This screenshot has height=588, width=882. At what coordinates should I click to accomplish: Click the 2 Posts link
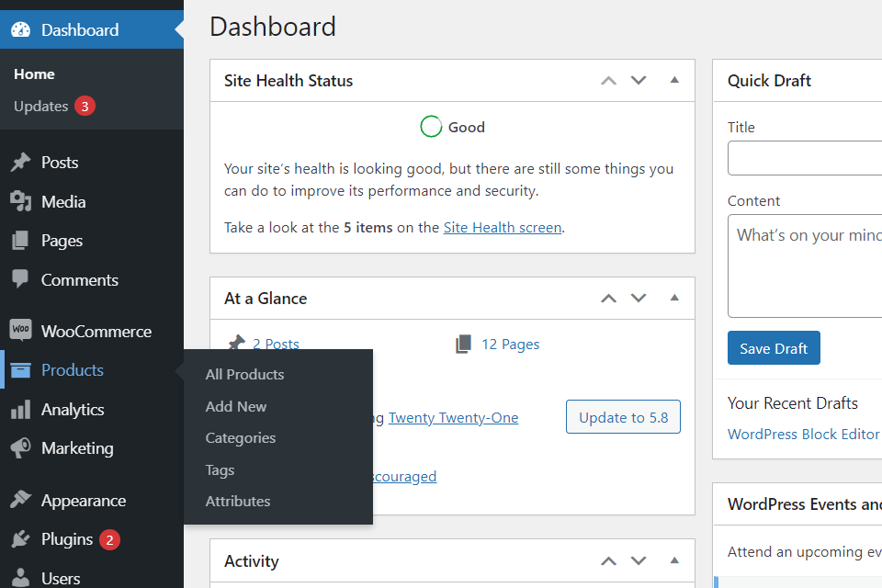point(276,344)
